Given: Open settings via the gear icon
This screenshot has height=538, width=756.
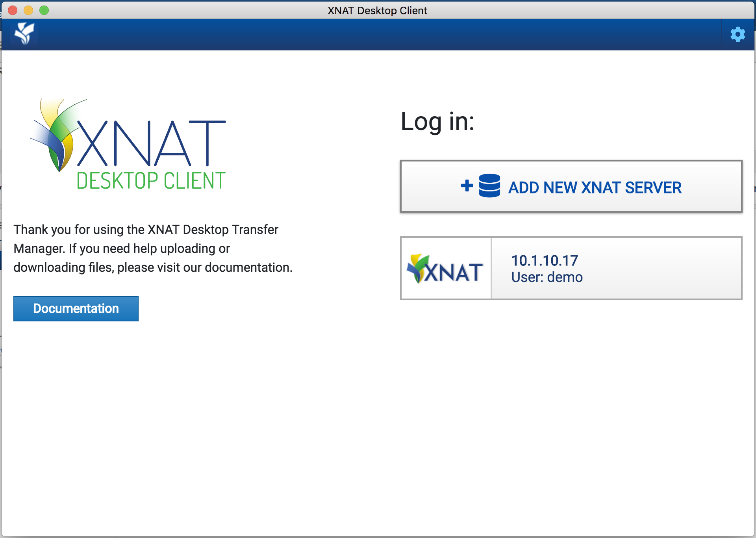Looking at the screenshot, I should tap(737, 35).
